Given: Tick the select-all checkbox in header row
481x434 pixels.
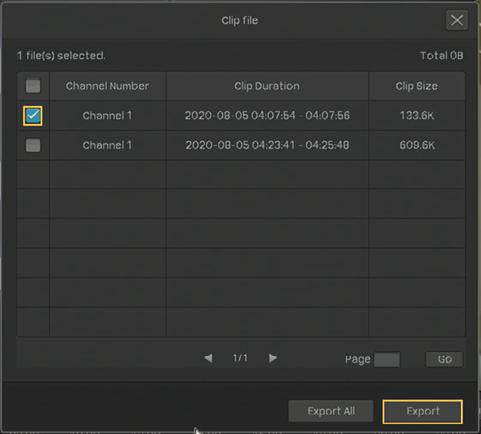Looking at the screenshot, I should [x=33, y=86].
